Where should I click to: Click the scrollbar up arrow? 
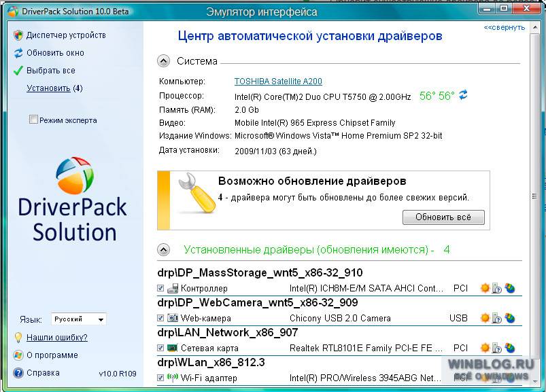(x=535, y=27)
